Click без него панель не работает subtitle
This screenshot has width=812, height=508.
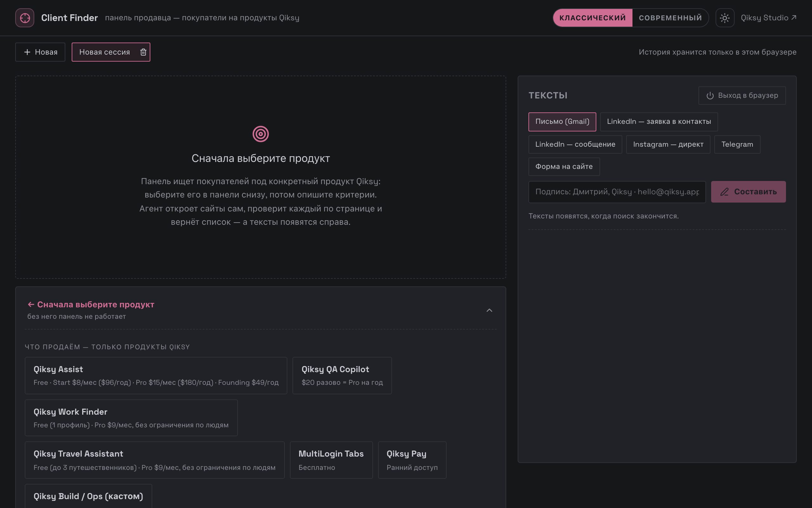tap(76, 317)
